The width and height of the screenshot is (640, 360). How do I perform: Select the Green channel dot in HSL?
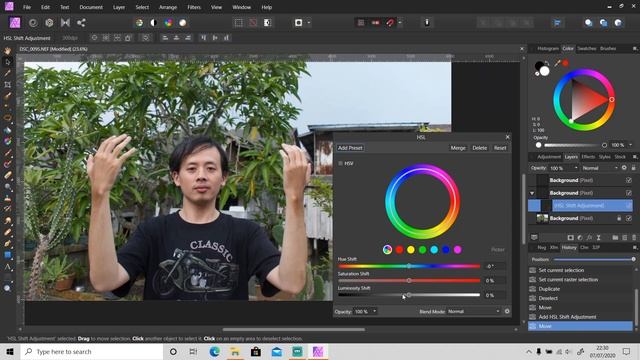point(423,249)
